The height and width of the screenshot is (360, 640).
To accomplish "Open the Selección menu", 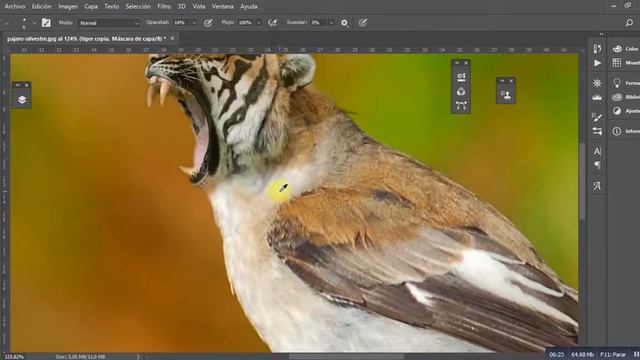I will pyautogui.click(x=138, y=7).
